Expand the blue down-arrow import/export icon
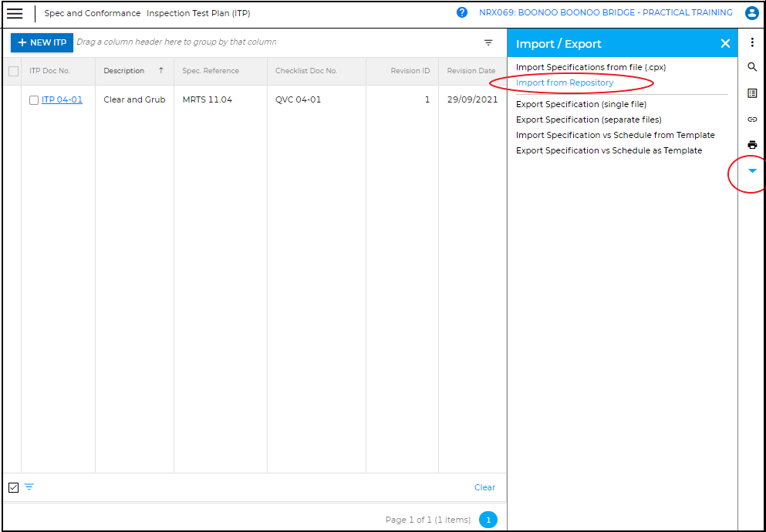This screenshot has width=766, height=532. [752, 170]
